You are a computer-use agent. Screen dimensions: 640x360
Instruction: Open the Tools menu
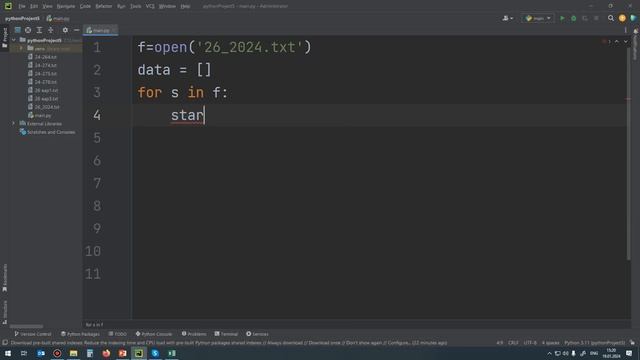136,6
